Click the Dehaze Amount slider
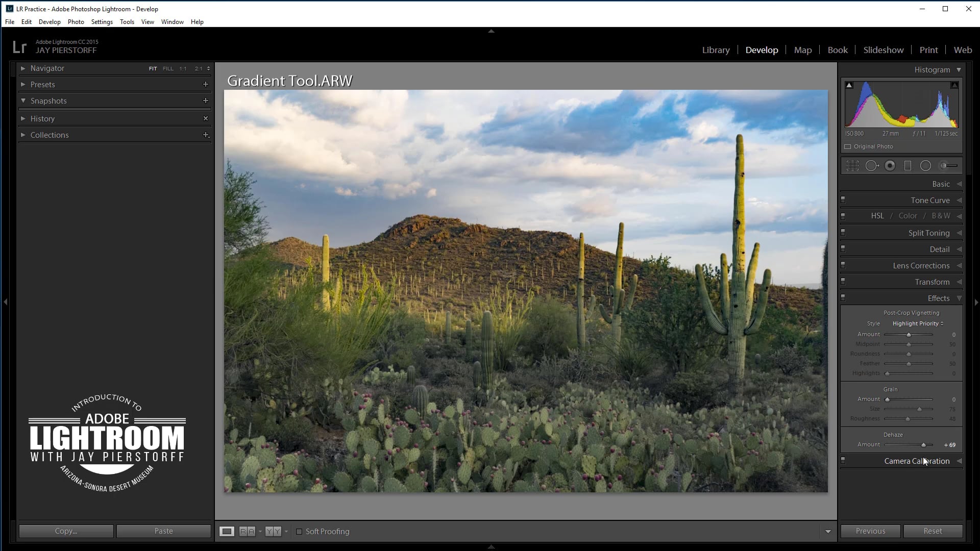The width and height of the screenshot is (980, 551). (x=923, y=445)
